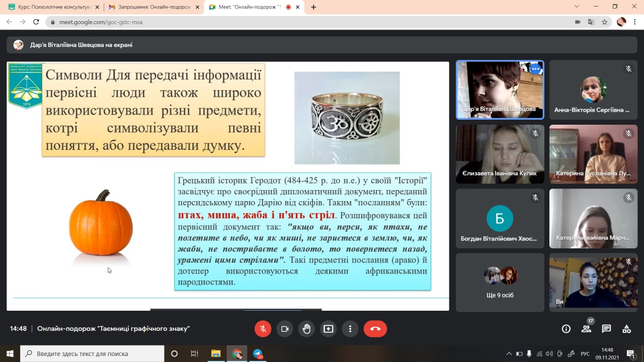Open a new browser tab
This screenshot has width=644, height=362.
[313, 7]
